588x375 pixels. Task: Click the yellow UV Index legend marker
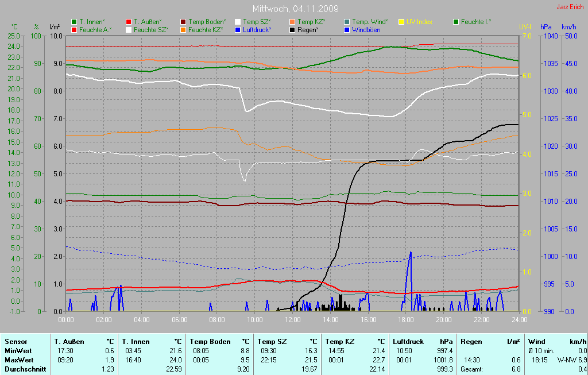tap(401, 22)
